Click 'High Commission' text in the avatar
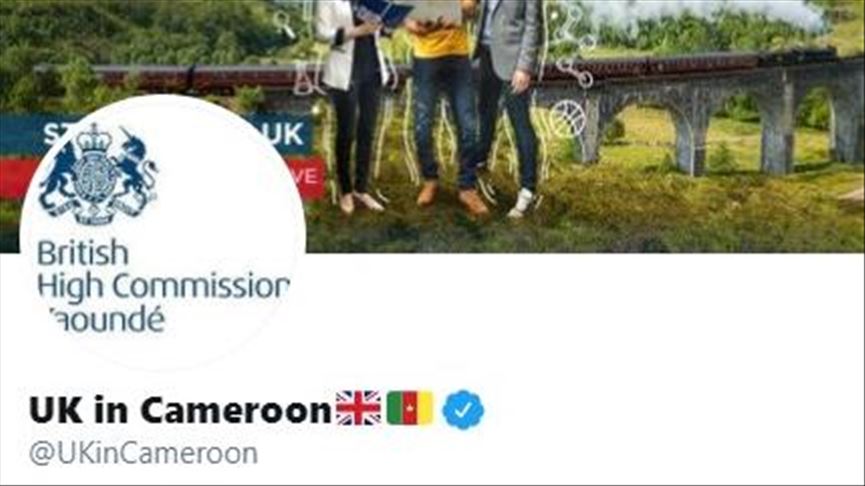Image resolution: width=865 pixels, height=486 pixels. [x=164, y=287]
